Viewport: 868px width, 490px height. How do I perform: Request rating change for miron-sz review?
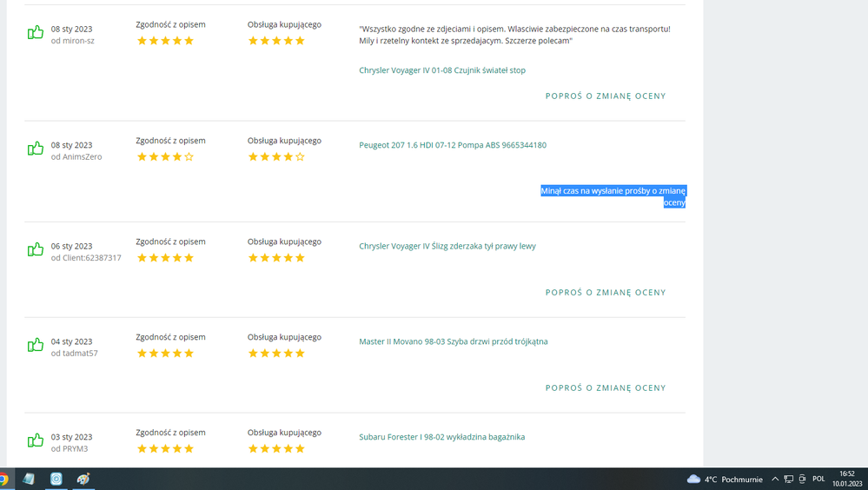tap(606, 96)
